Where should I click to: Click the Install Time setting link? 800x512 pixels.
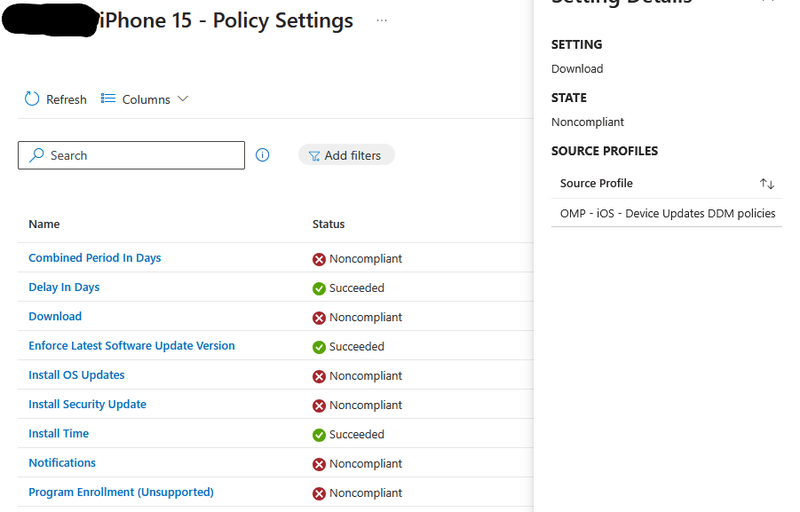coord(59,433)
